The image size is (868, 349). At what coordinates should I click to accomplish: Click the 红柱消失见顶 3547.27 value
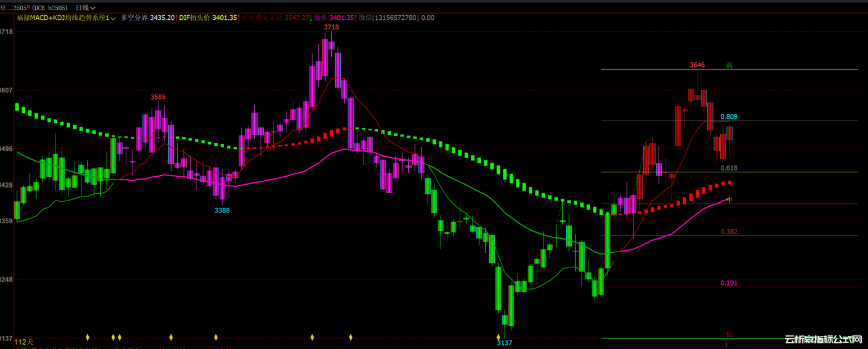(275, 18)
